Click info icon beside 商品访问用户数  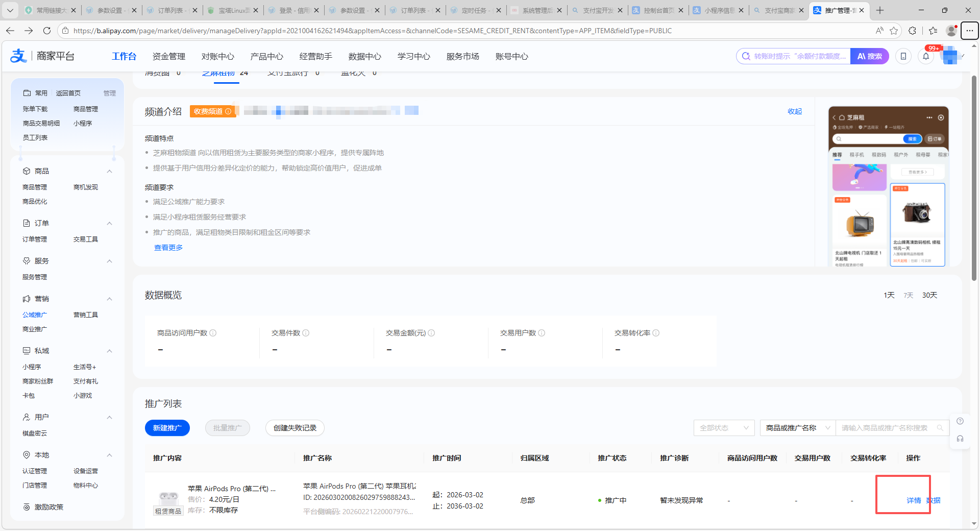(x=213, y=333)
